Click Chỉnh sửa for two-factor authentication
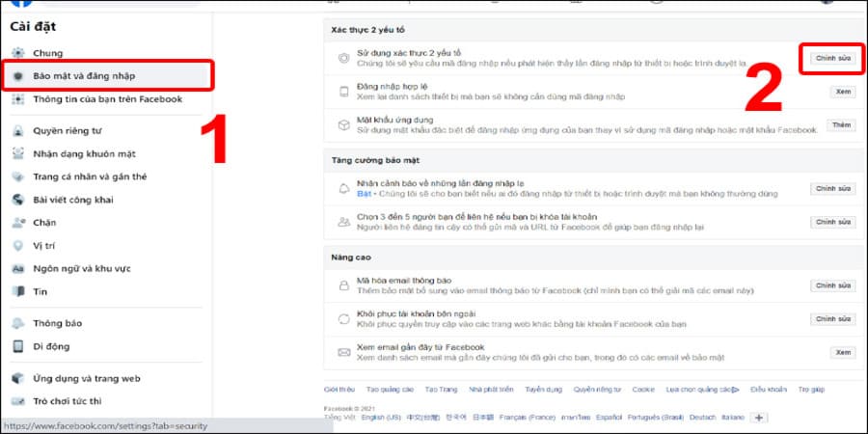The image size is (868, 434). pyautogui.click(x=833, y=58)
